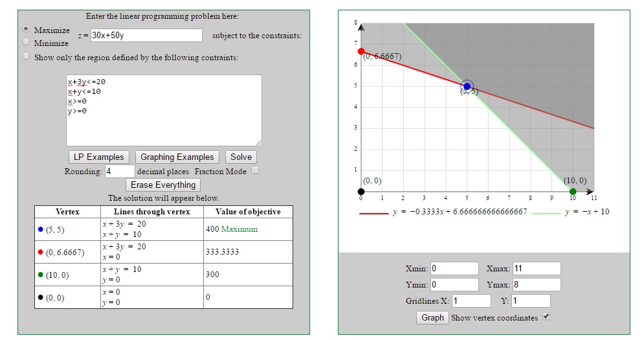Click the Ymin input field
This screenshot has width=644, height=340.
click(454, 284)
